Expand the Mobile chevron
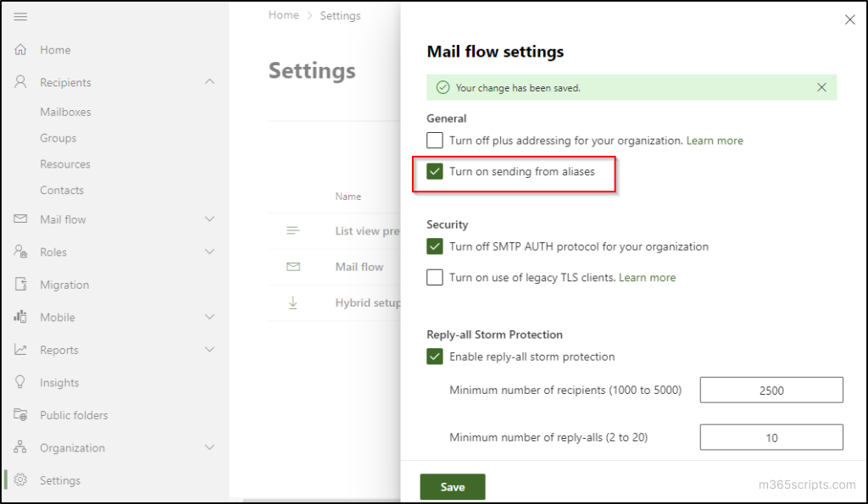Image resolution: width=868 pixels, height=504 pixels. tap(209, 317)
